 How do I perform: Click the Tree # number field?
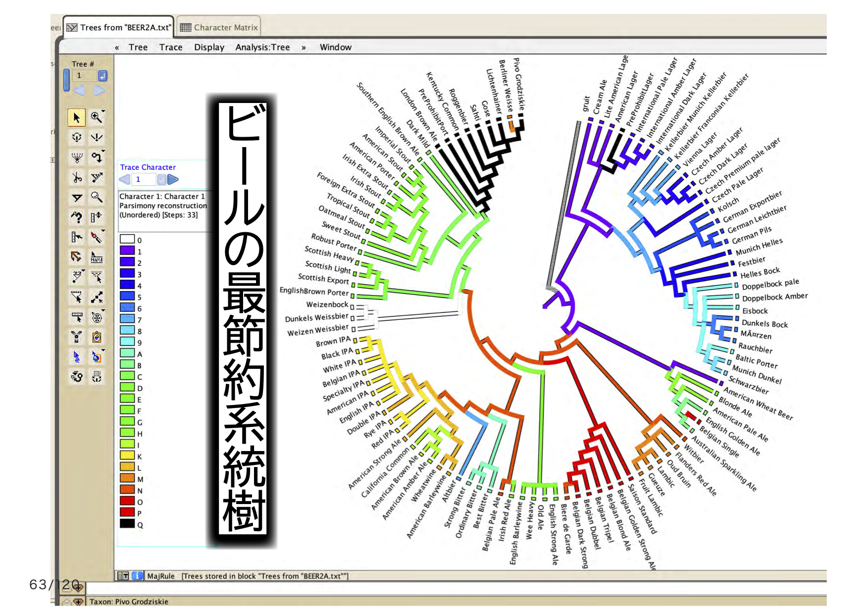click(85, 76)
